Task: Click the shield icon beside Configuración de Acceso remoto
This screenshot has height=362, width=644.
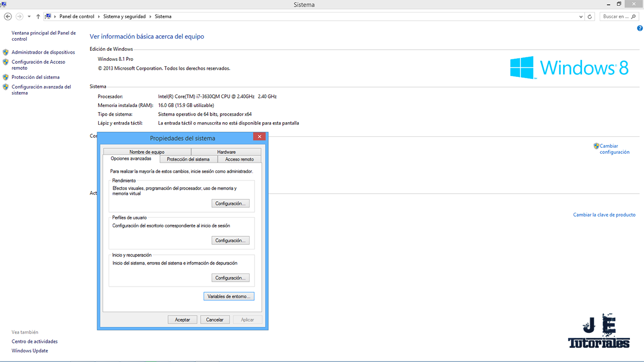Action: (x=6, y=62)
